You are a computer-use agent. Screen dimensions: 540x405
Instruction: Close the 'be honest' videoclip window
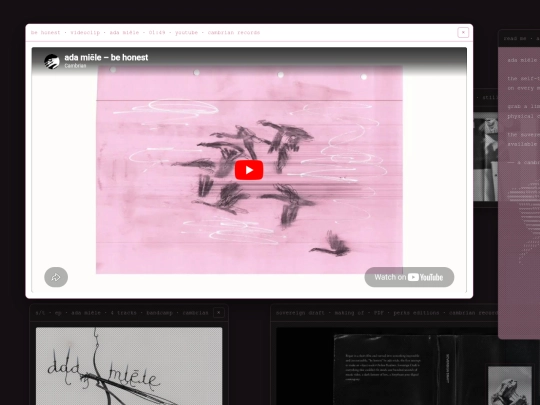(463, 32)
